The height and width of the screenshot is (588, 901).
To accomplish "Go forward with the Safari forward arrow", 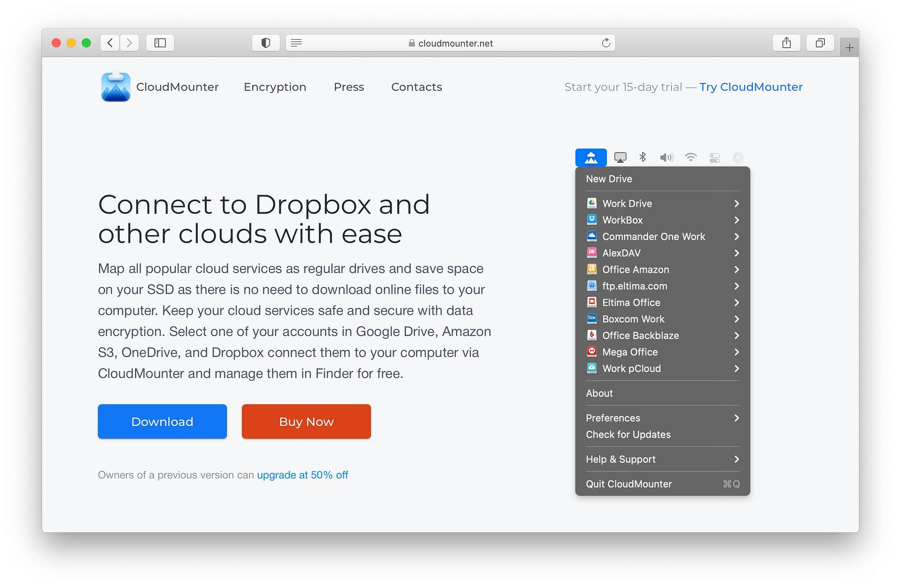I will click(129, 43).
